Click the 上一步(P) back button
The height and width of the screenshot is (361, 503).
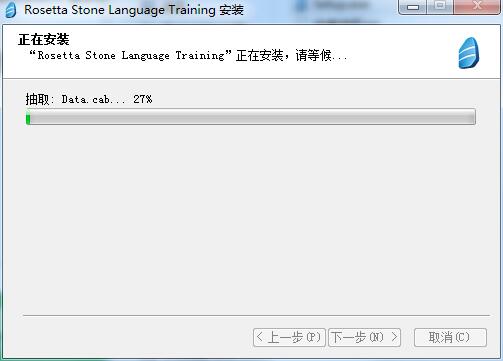coord(289,337)
